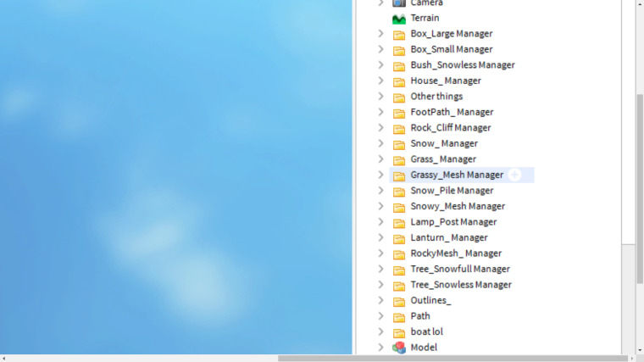This screenshot has width=644, height=362.
Task: Select the Other things label
Action: click(x=436, y=96)
